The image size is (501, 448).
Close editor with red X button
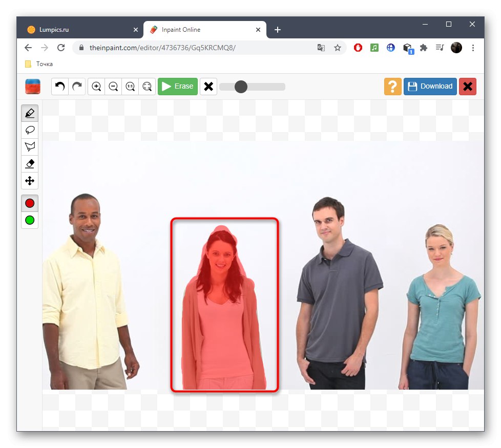[468, 86]
